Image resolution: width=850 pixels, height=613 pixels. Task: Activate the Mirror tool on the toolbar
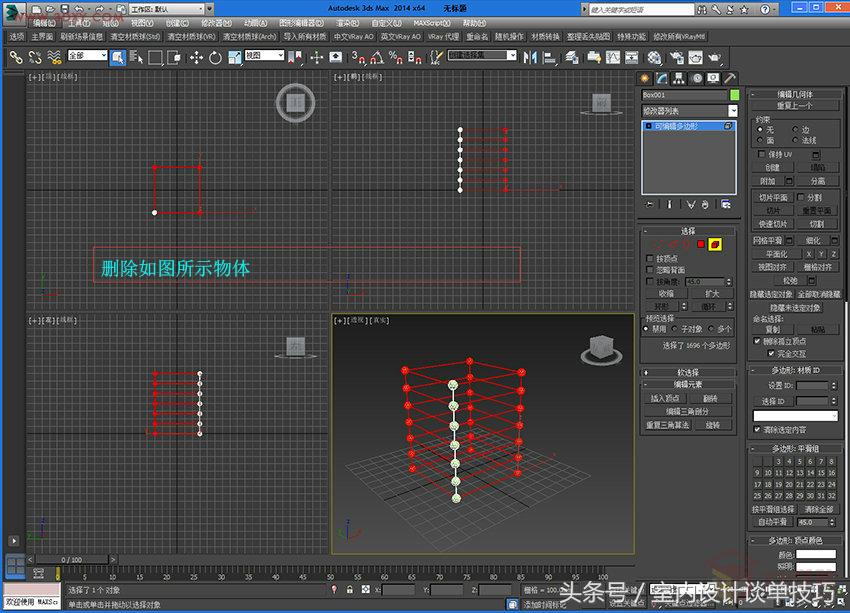click(x=528, y=58)
